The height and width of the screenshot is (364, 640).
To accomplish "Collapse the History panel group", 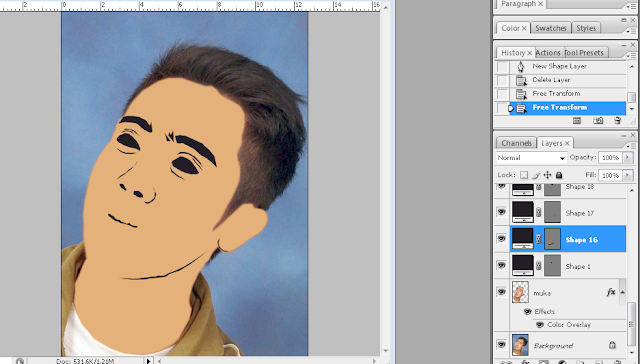I will 624,45.
